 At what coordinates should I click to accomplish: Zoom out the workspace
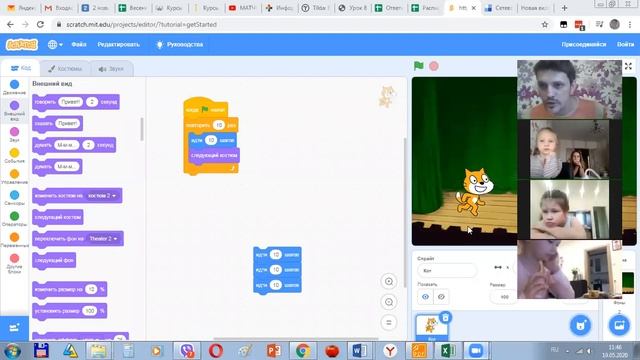[x=389, y=302]
